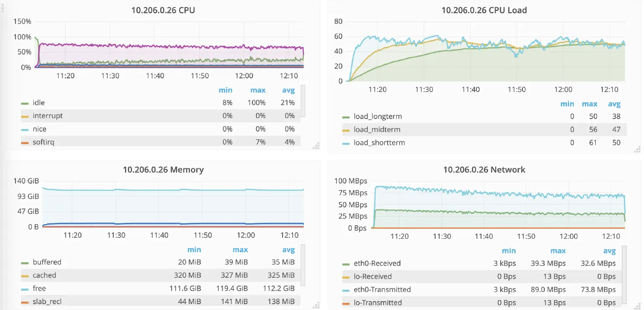This screenshot has width=644, height=310.
Task: Click the idle series color line icon
Action: [25, 103]
